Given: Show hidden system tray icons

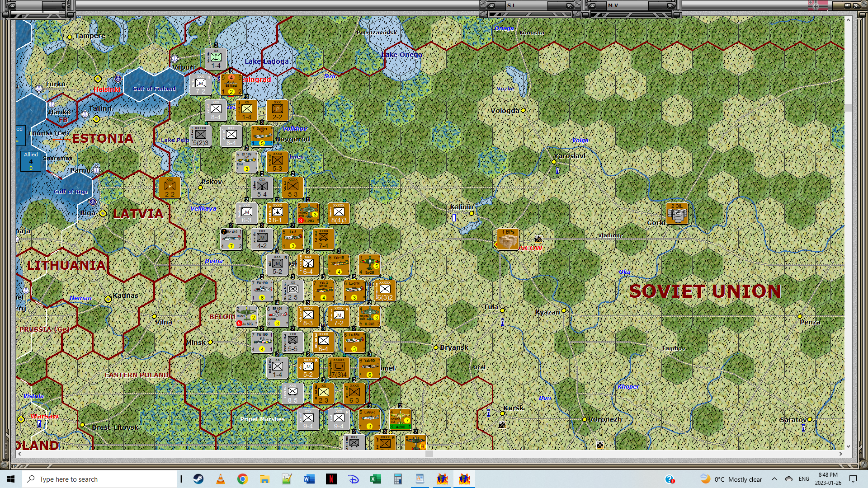Looking at the screenshot, I should point(774,479).
